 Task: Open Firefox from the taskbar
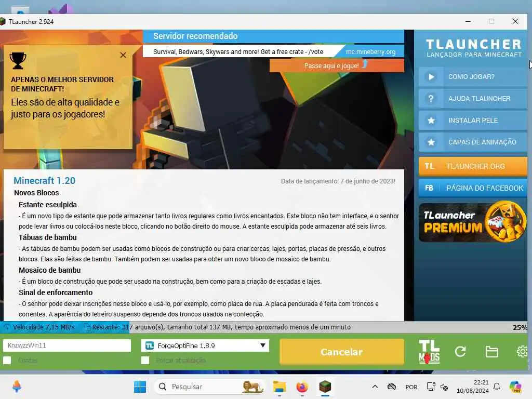(x=302, y=387)
